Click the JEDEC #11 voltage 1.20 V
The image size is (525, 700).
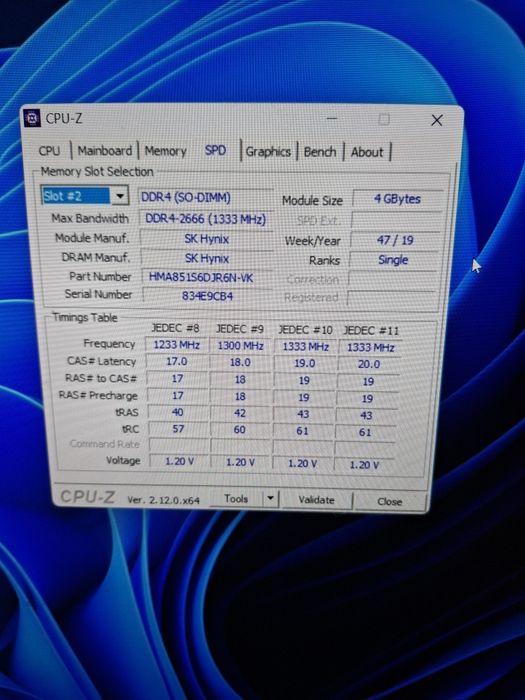pyautogui.click(x=364, y=465)
